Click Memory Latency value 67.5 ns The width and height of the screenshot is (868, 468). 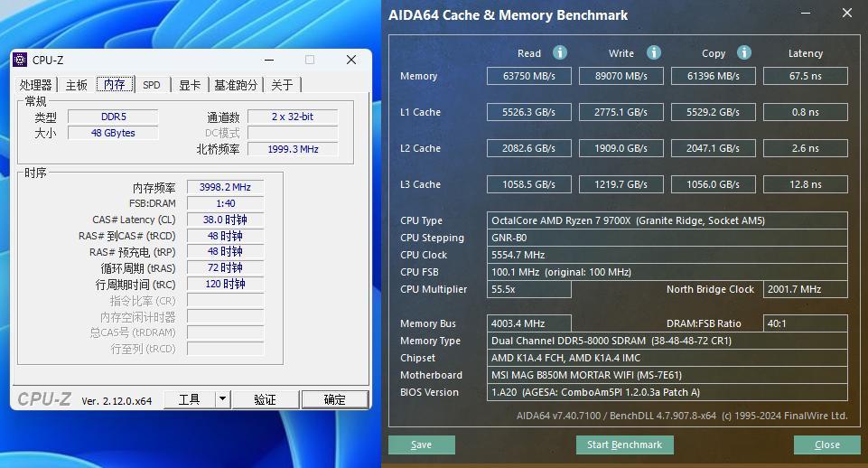(x=806, y=76)
